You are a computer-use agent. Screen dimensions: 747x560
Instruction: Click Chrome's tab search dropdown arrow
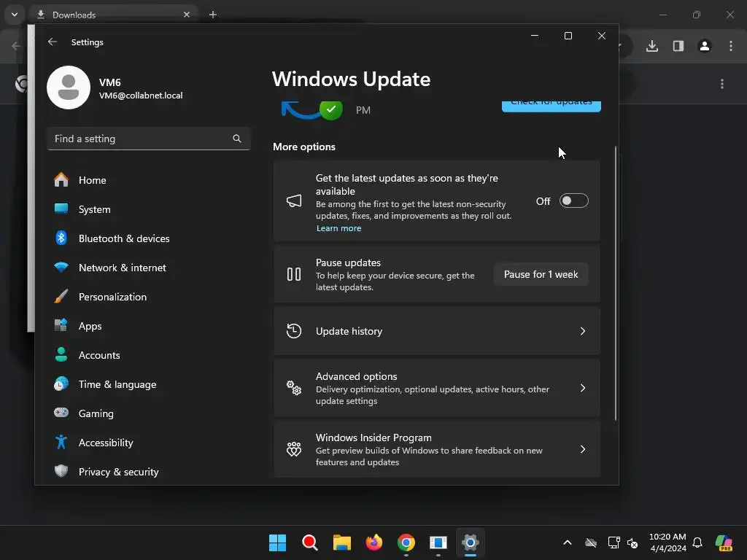tap(15, 15)
